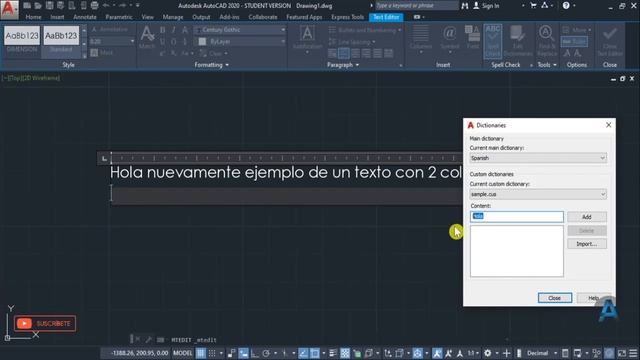
Task: Click the Import... button
Action: (587, 244)
